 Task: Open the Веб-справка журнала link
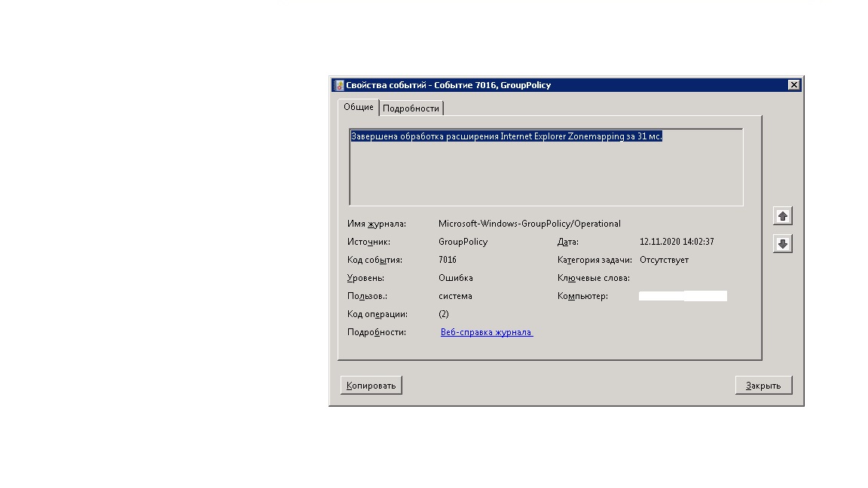pos(487,332)
